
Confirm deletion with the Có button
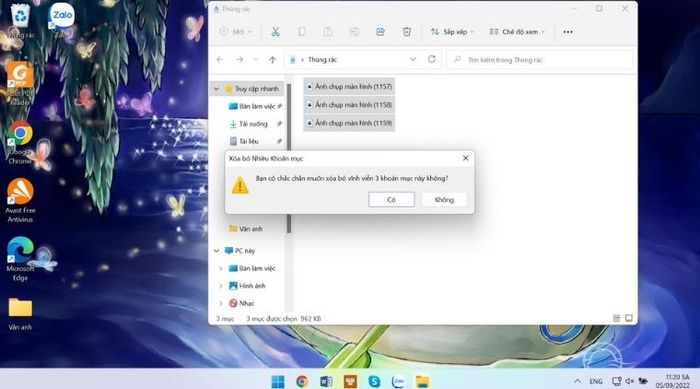[x=392, y=200]
